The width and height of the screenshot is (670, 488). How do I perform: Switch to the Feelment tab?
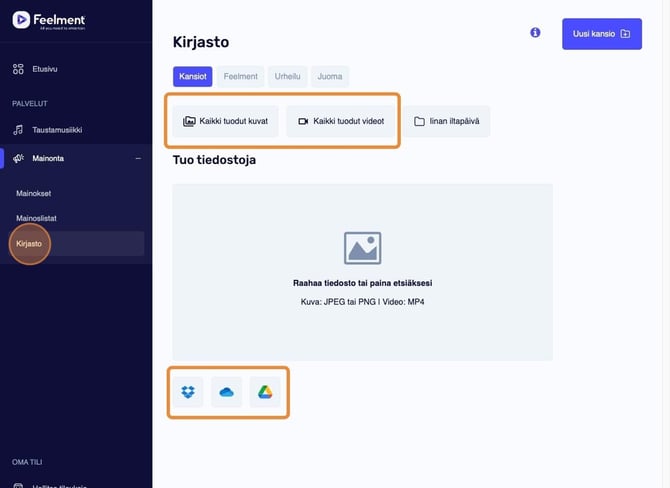coord(240,76)
